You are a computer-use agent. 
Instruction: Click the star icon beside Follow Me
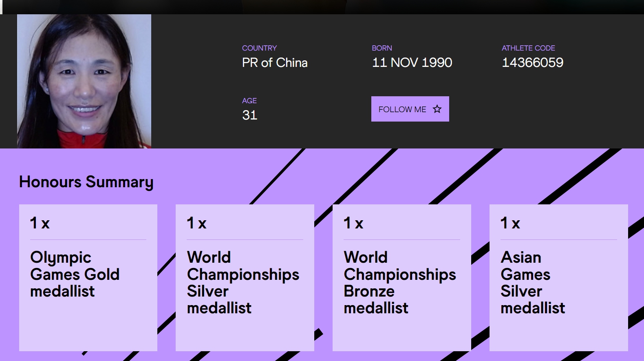tap(437, 109)
